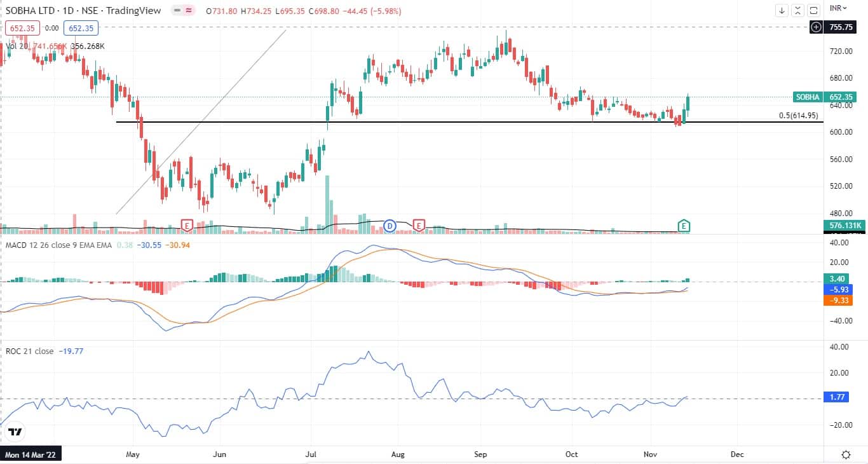
Task: Click the TradingView logo icon
Action: 16,432
